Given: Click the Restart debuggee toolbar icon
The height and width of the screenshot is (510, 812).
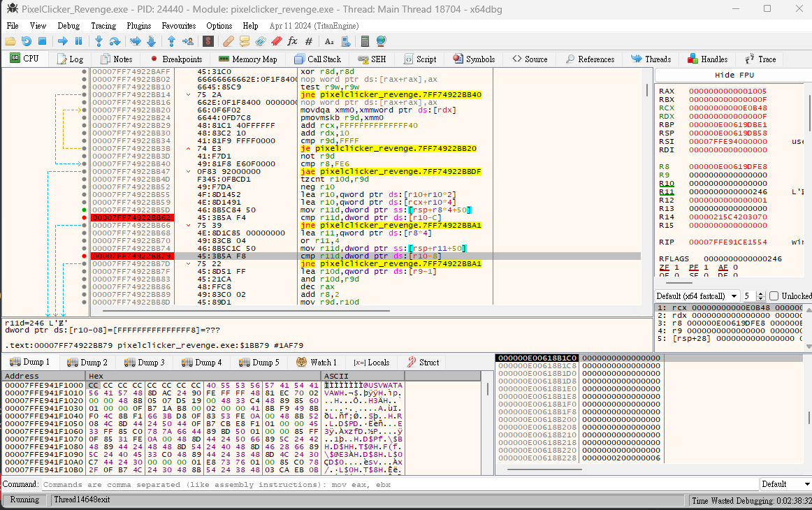Looking at the screenshot, I should pos(27,41).
